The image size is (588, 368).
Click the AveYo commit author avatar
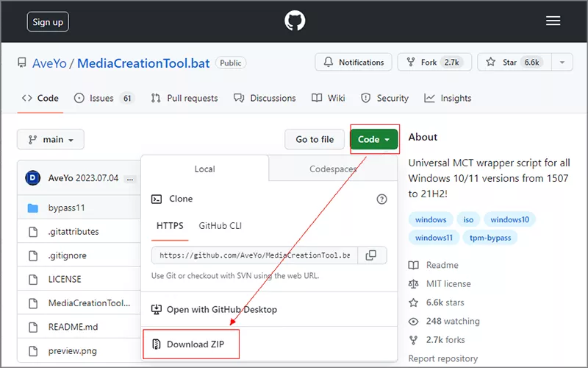[32, 178]
